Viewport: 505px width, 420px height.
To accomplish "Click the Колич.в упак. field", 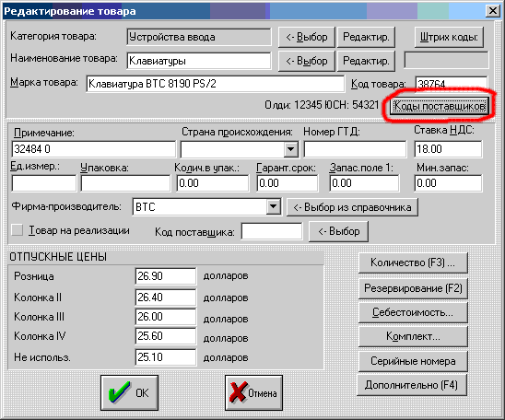I will coord(213,183).
